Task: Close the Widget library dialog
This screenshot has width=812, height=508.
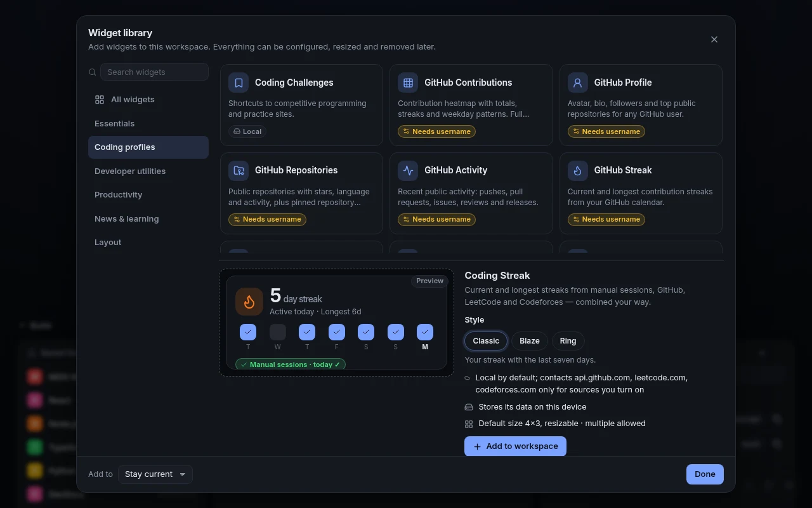Action: 714,39
